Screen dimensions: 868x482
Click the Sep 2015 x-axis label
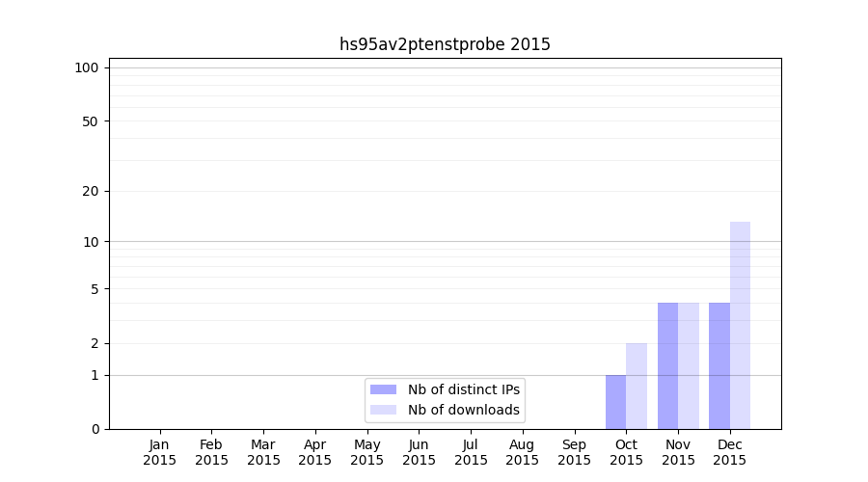pyautogui.click(x=574, y=452)
